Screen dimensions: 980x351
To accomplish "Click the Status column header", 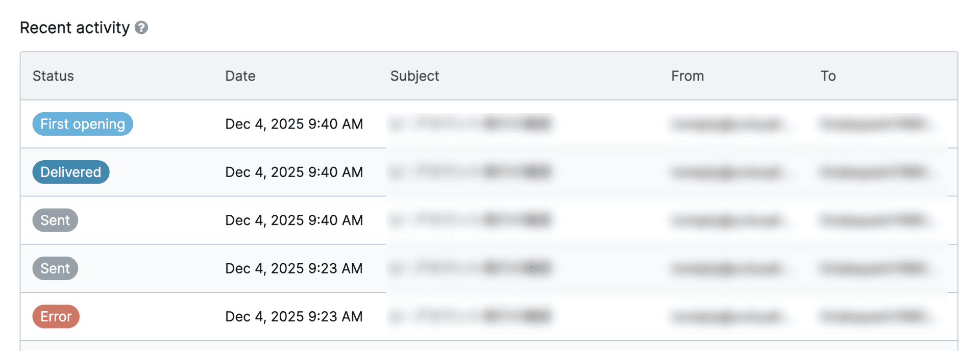I will tap(53, 76).
